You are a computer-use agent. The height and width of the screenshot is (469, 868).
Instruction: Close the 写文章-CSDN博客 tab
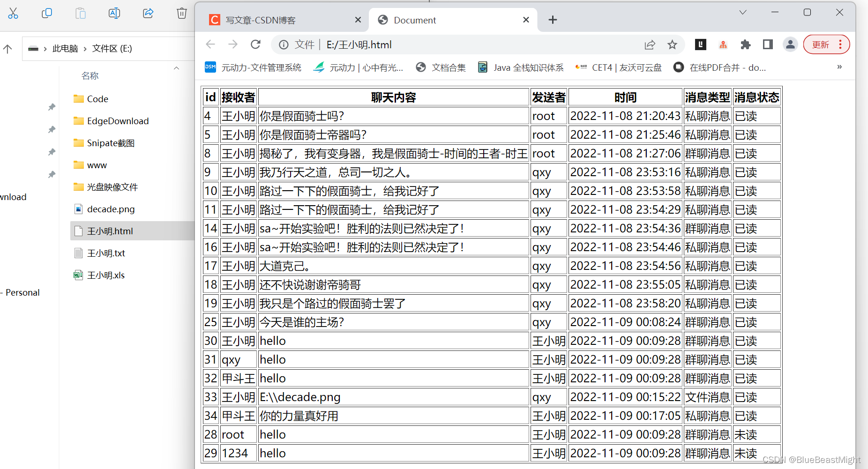(358, 20)
